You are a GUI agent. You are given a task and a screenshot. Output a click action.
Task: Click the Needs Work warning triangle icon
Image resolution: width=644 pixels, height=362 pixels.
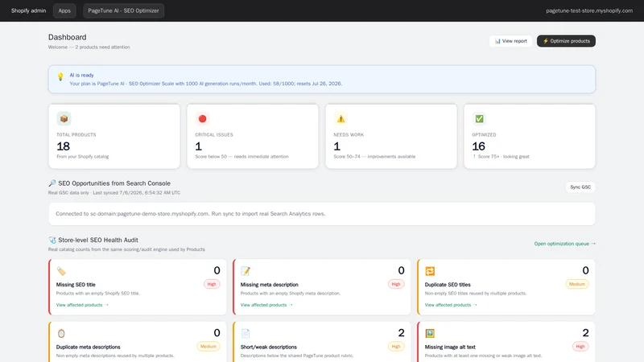[341, 118]
